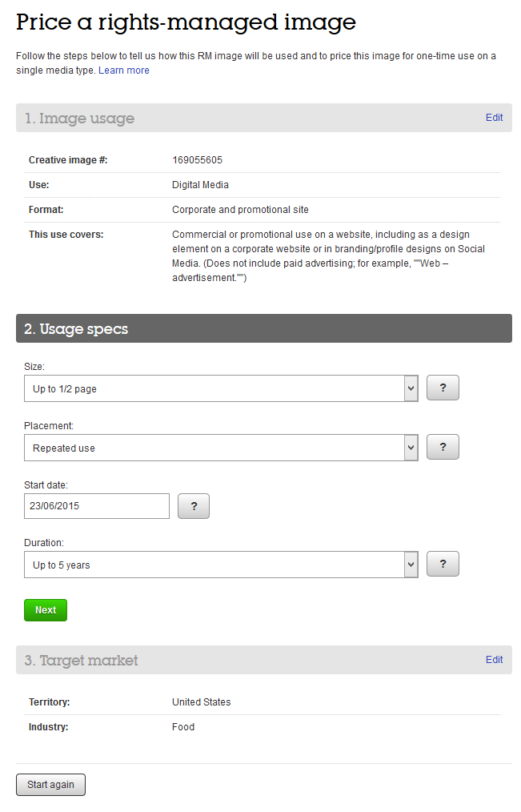Click the Food industry value
Viewport: 521px width, 812px height.
tap(183, 727)
